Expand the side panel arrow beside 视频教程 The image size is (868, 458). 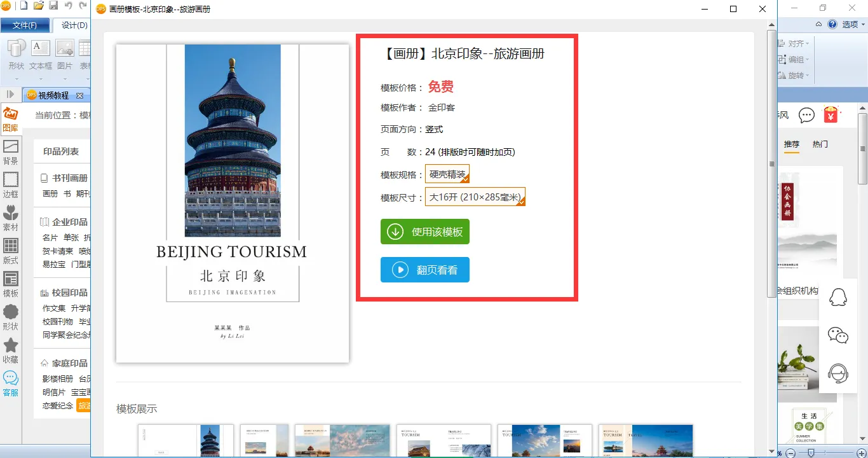[x=10, y=94]
